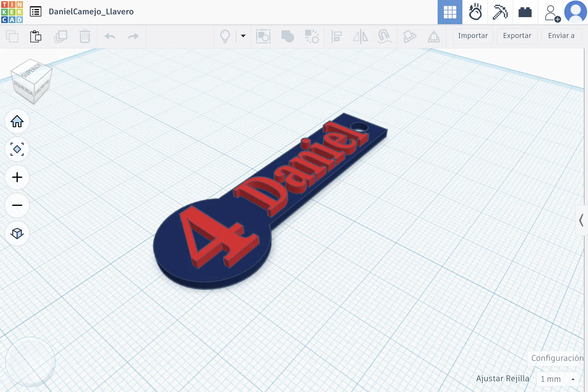Toggle perspective and orthographic view cube icon
The width and height of the screenshot is (588, 392).
point(17,233)
